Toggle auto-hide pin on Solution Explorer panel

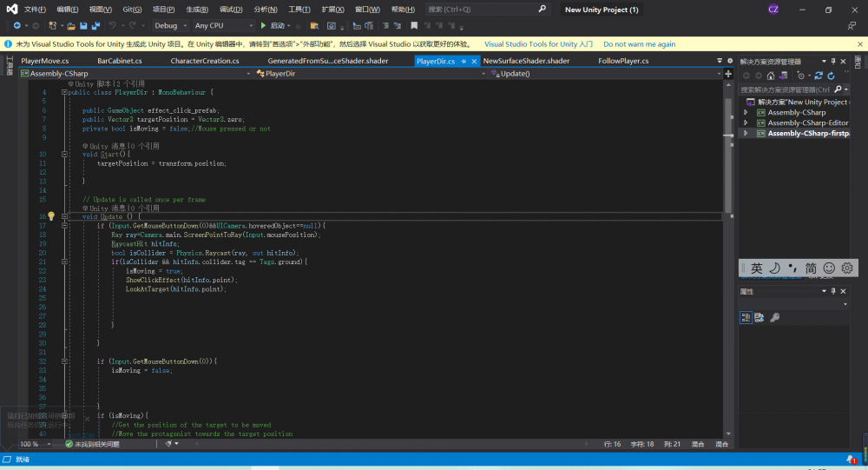[833, 62]
